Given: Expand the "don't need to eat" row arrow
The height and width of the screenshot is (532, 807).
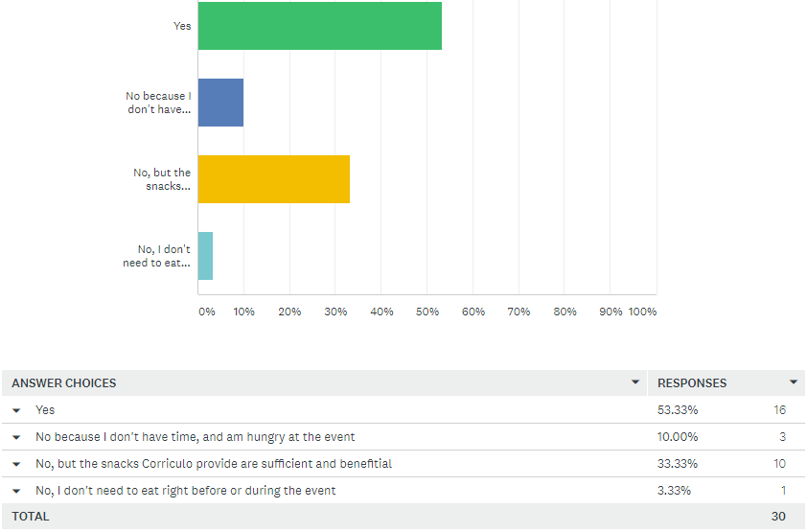Looking at the screenshot, I should tap(17, 491).
